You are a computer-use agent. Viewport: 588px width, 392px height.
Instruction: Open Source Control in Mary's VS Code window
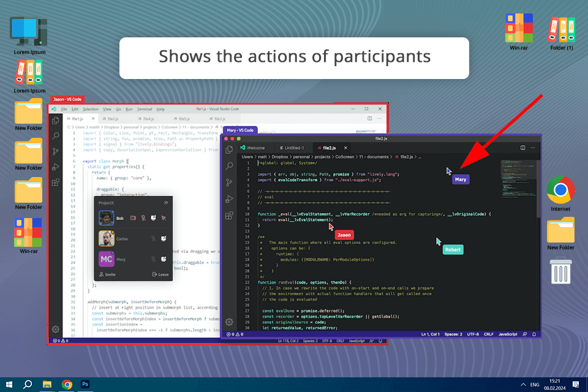(229, 183)
